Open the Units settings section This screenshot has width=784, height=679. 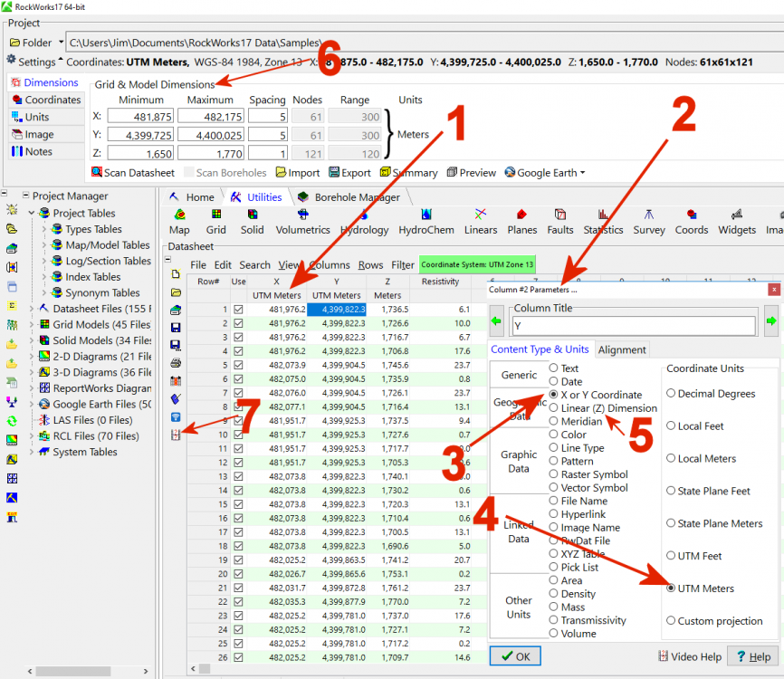46,117
